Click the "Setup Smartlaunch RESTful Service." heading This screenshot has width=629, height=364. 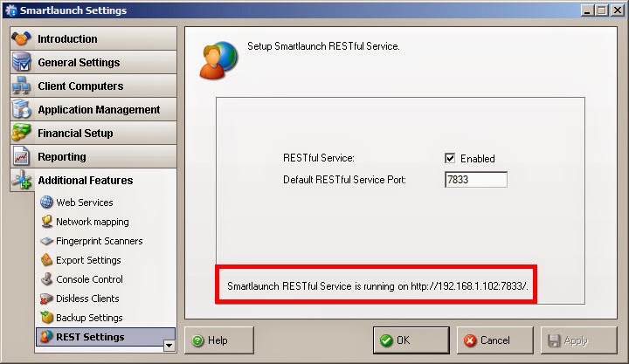click(x=323, y=46)
